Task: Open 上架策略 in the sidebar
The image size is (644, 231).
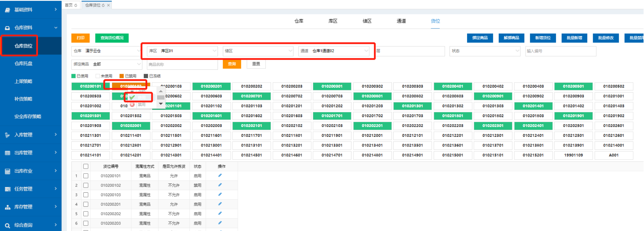Action: [x=23, y=81]
